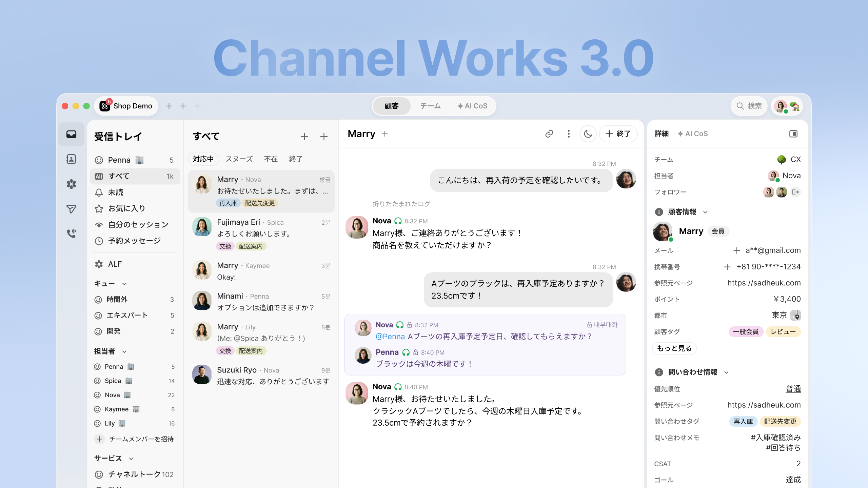This screenshot has height=488, width=868.
Task: Click the right plus icon in すべて header
Action: [x=324, y=137]
